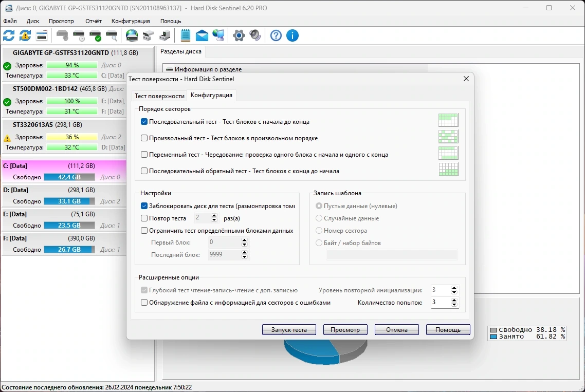Open the 'Просмотр' menu
Image resolution: width=585 pixels, height=392 pixels.
click(x=61, y=21)
